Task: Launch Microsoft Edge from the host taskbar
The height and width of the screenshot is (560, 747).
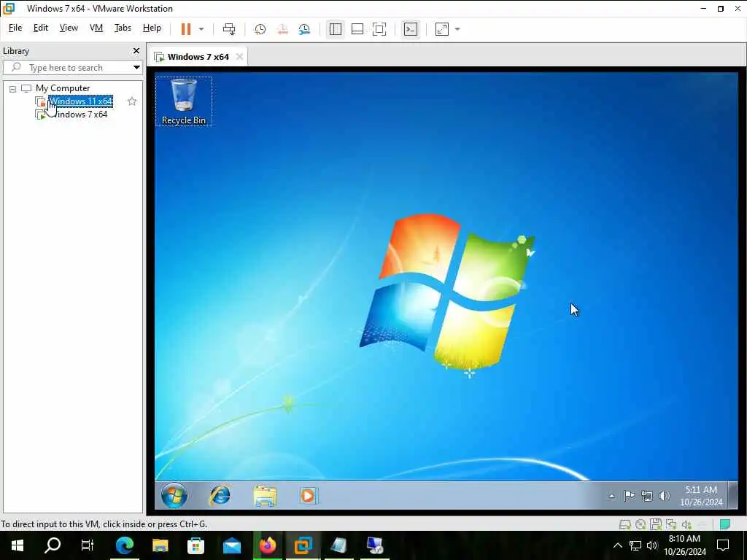Action: click(124, 545)
